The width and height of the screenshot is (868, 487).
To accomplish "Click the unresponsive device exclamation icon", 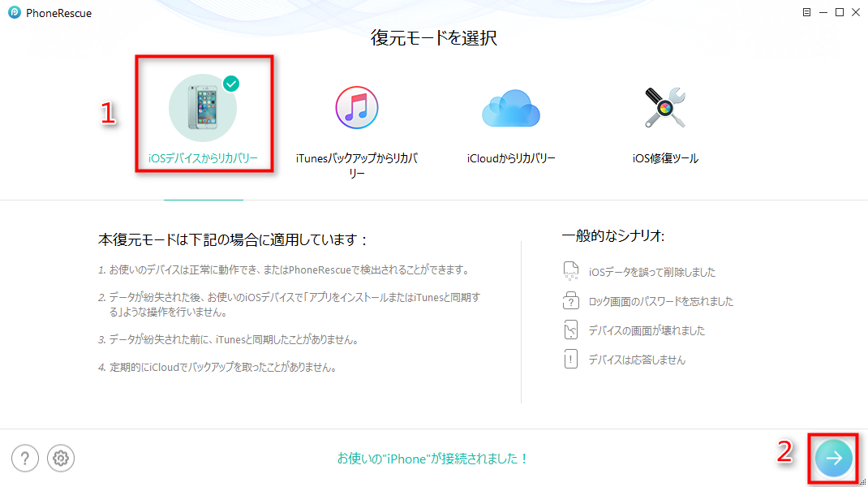I will point(571,359).
